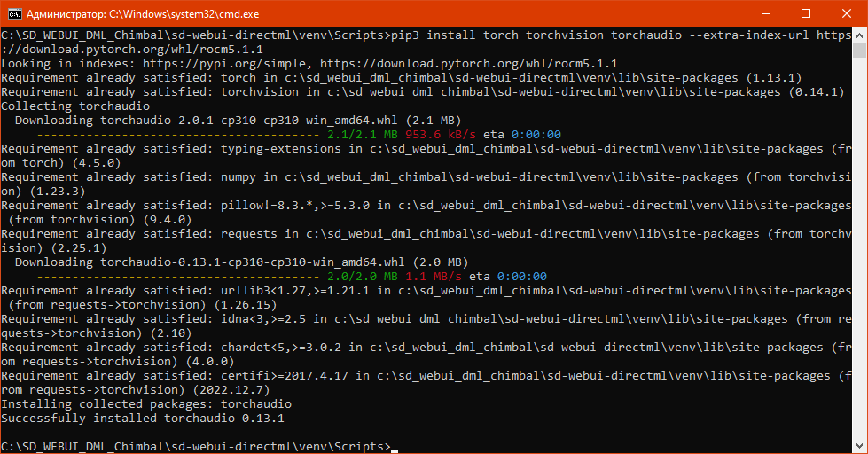Click the 'Downloading torchaudio-0.13.1' line
This screenshot has height=454, width=868.
pos(241,262)
